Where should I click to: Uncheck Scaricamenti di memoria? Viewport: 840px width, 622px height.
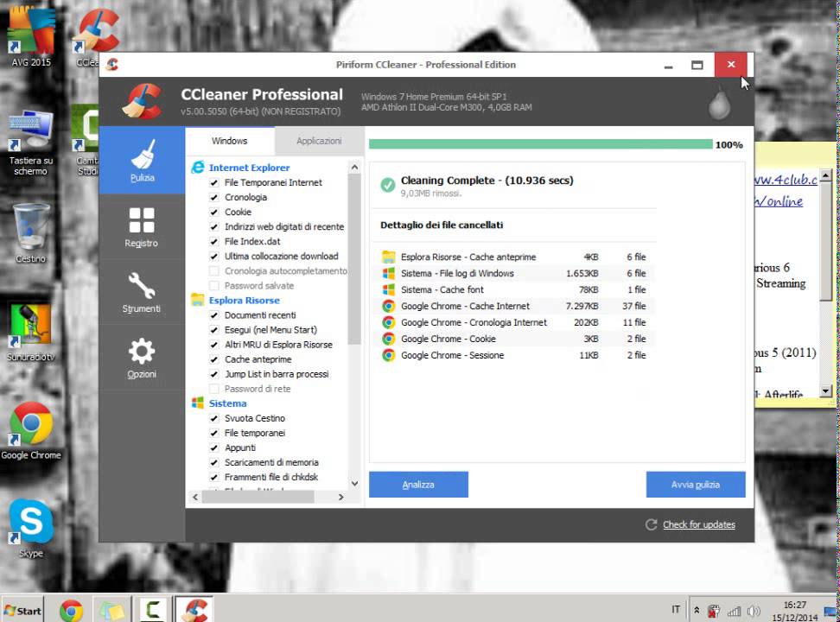(214, 462)
